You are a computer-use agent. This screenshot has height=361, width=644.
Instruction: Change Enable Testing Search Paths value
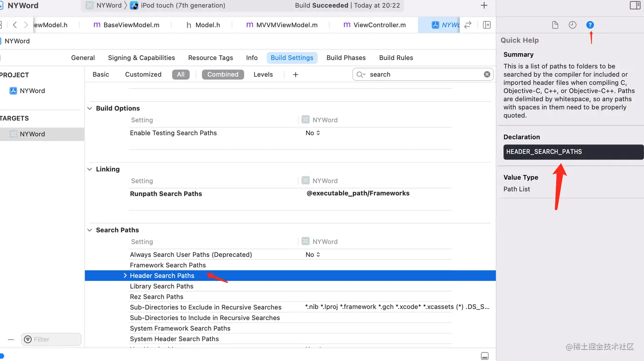click(x=313, y=133)
